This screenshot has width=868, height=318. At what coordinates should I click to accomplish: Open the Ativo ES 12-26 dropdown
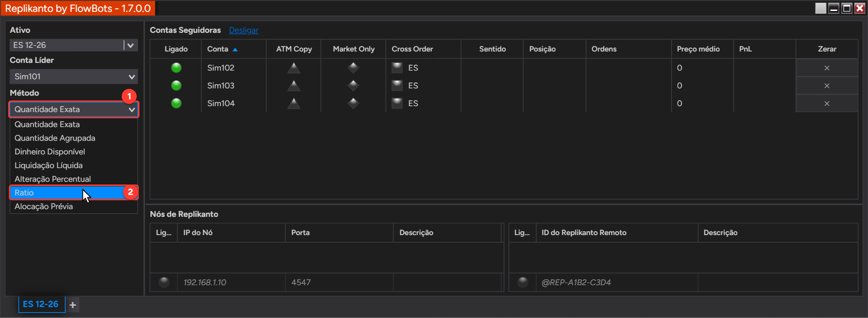pos(74,45)
